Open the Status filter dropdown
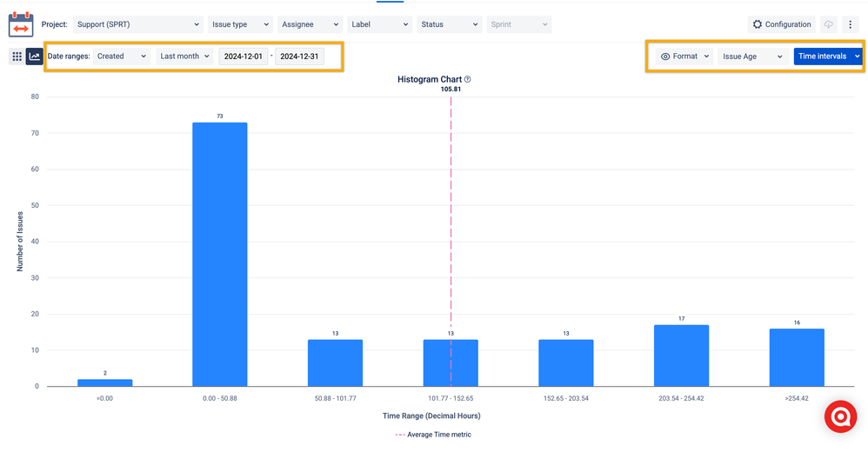 tap(449, 24)
